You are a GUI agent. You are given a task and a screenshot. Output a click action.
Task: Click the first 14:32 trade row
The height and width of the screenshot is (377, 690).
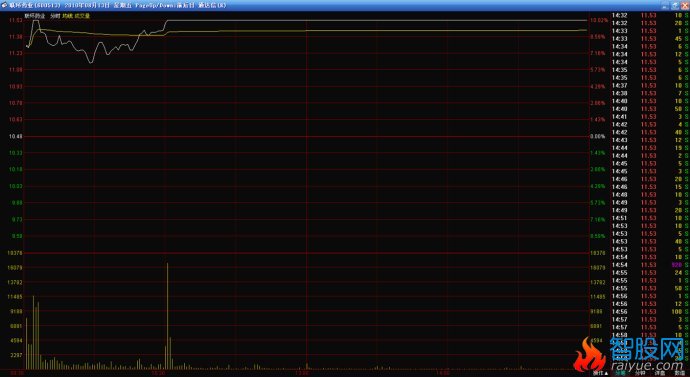[x=651, y=15]
